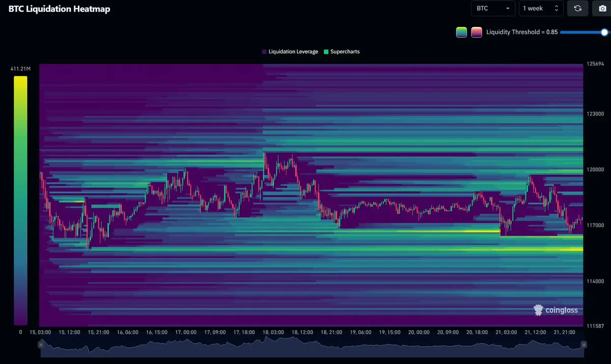This screenshot has height=364, width=611.
Task: Click the 117000 price axis label
Action: tap(595, 225)
